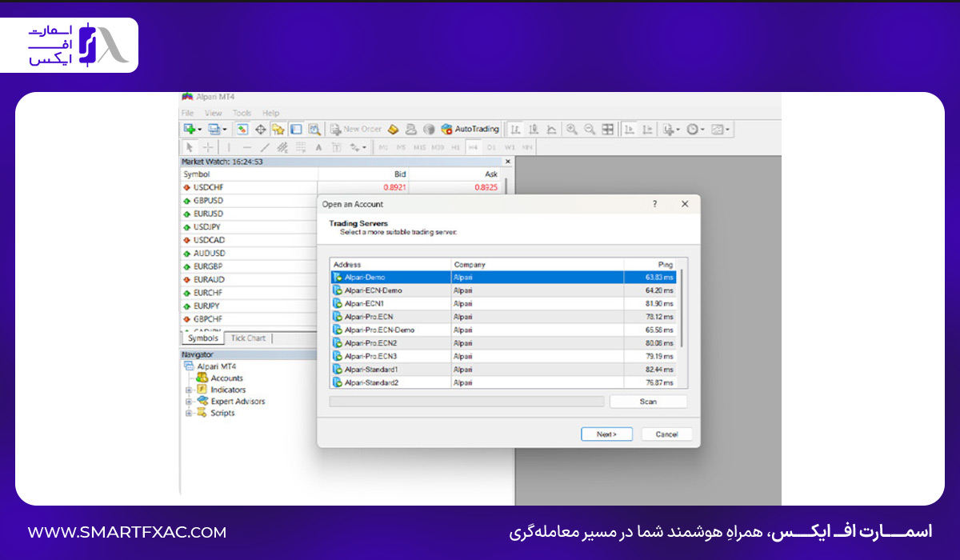
Task: Open the File menu
Action: (x=187, y=113)
